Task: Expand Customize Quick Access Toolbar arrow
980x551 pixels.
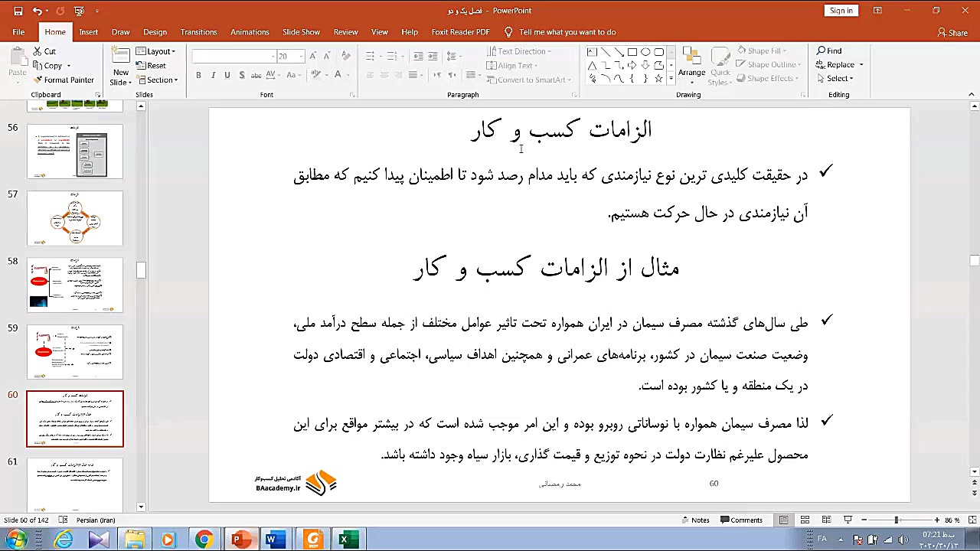Action: [x=97, y=11]
